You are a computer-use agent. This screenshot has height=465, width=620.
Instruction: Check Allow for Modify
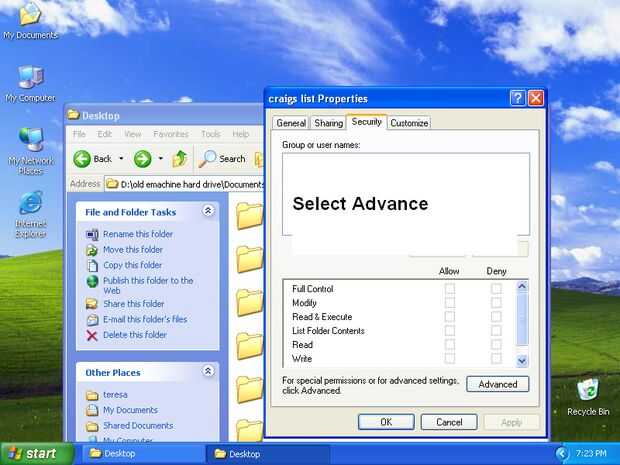coord(450,303)
